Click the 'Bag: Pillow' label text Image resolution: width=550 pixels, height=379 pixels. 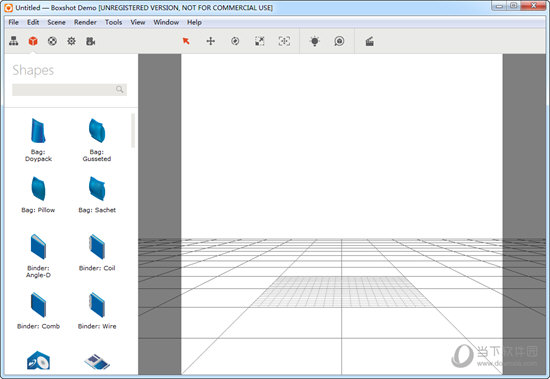tap(38, 210)
